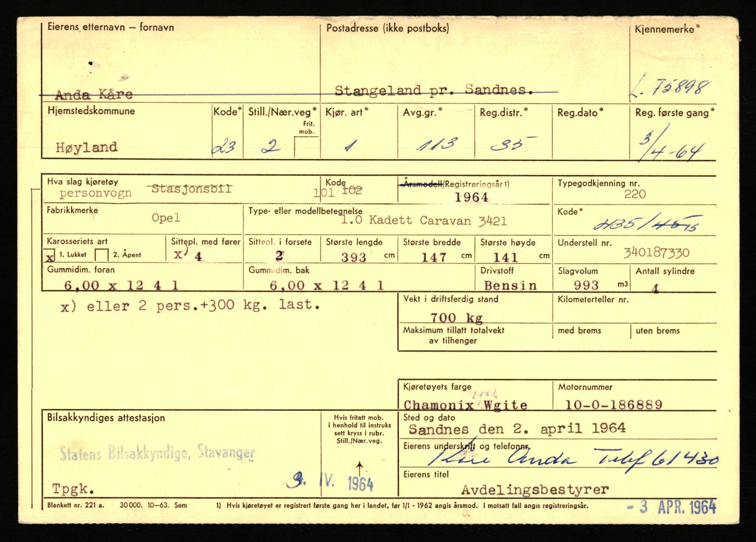Tick the '1. Lukket' checkbox

49,256
